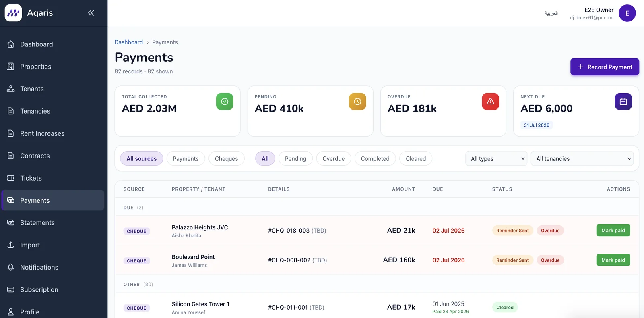The height and width of the screenshot is (318, 644).
Task: Click the Cleared status badge for Amina Youssef
Action: [x=505, y=307]
